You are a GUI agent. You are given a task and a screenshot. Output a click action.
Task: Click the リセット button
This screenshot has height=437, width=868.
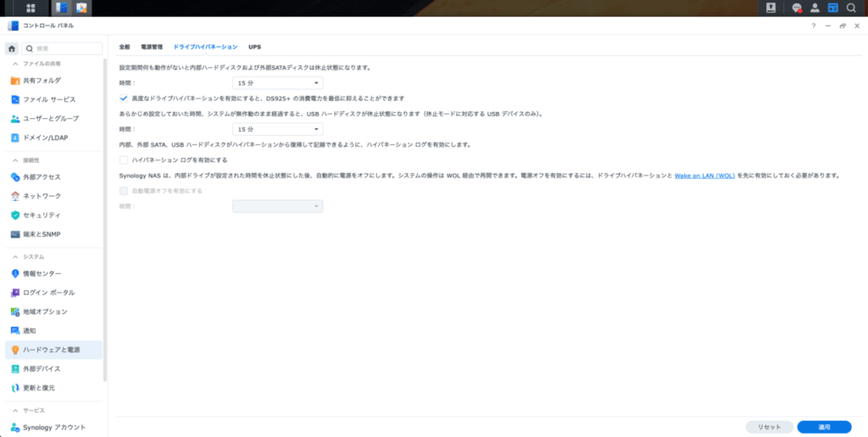point(769,427)
